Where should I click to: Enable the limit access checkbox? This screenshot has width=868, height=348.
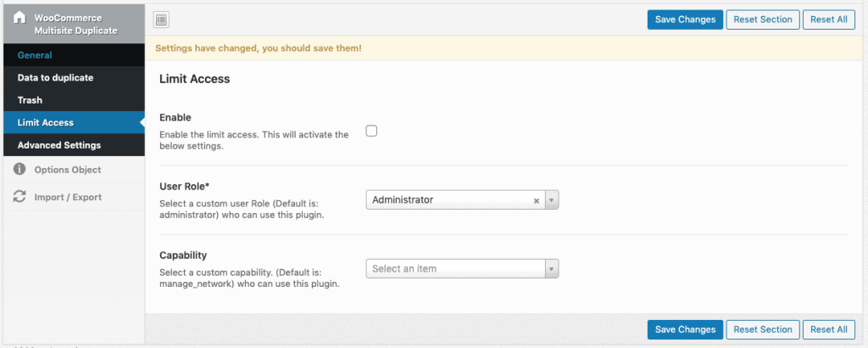click(371, 131)
